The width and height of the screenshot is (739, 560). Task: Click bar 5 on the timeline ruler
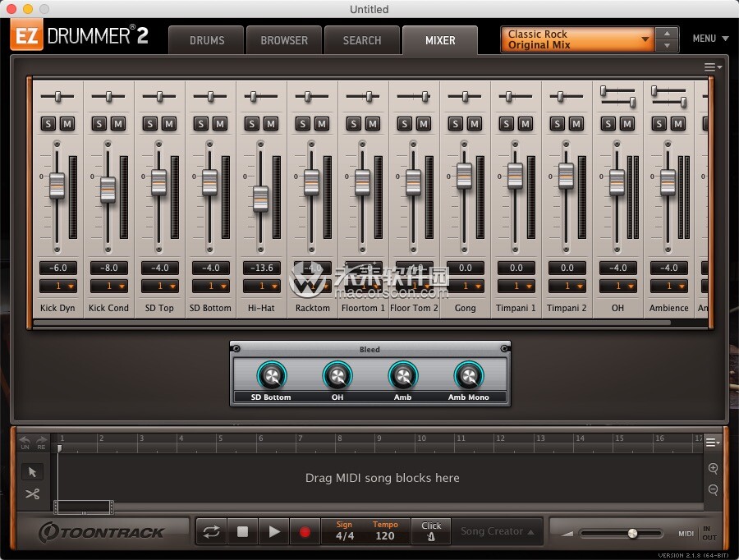pos(220,438)
